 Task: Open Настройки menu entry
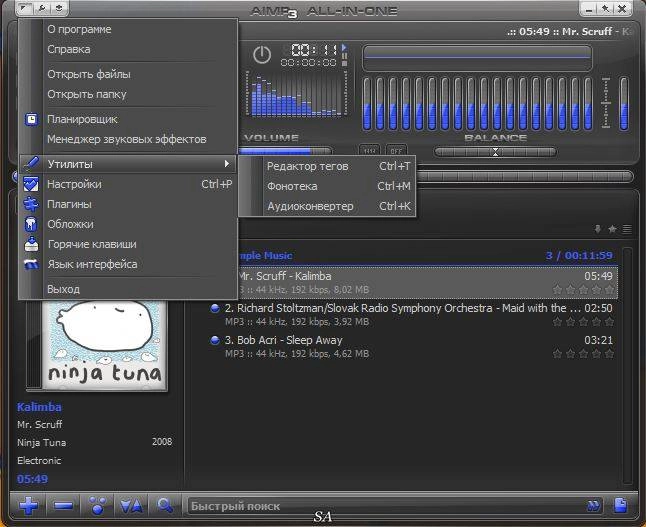[x=128, y=184]
